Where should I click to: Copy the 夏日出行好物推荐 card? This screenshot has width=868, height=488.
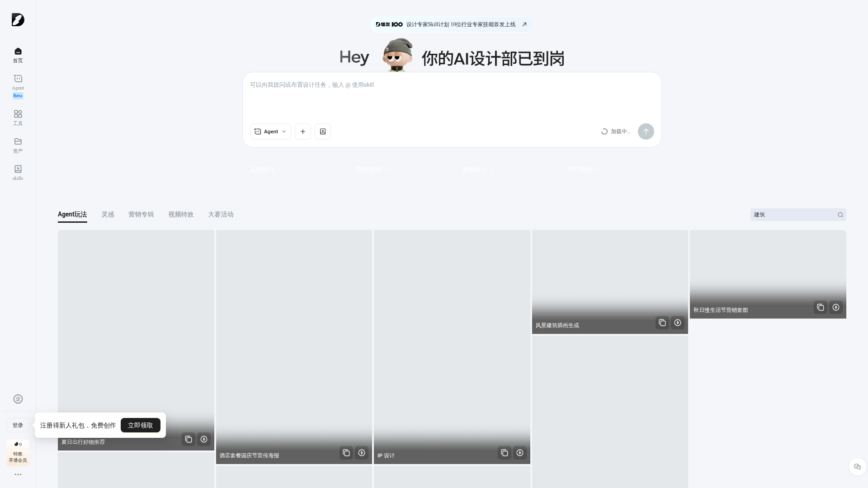[x=189, y=439]
